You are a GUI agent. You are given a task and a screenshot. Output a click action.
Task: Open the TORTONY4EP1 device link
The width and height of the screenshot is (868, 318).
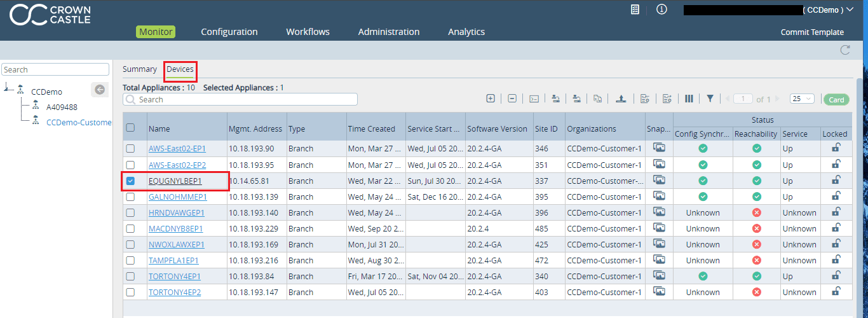175,276
